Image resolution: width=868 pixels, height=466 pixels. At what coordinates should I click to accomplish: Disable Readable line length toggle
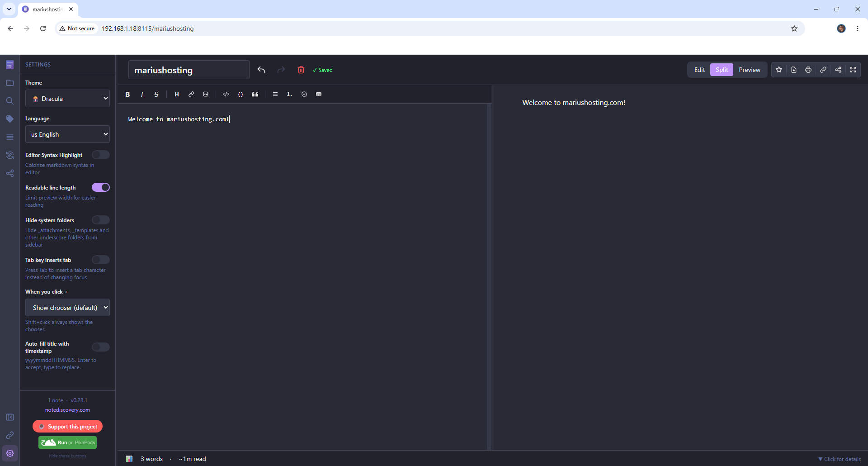click(101, 187)
